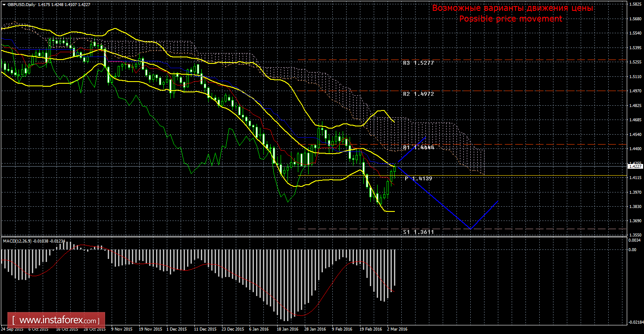The height and width of the screenshot is (334, 644).
Task: Open the GBPUSD chart dropdown triangle
Action: click(4, 4)
